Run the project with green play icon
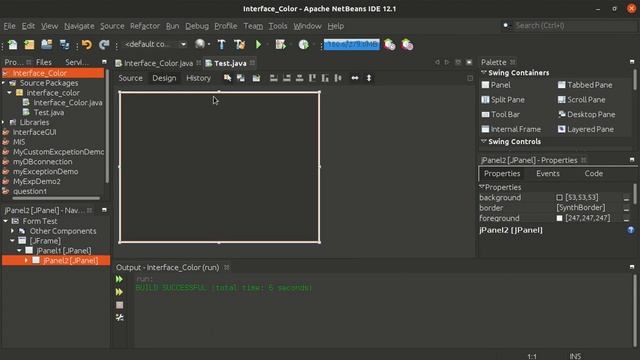Image resolution: width=640 pixels, height=360 pixels. click(x=258, y=44)
